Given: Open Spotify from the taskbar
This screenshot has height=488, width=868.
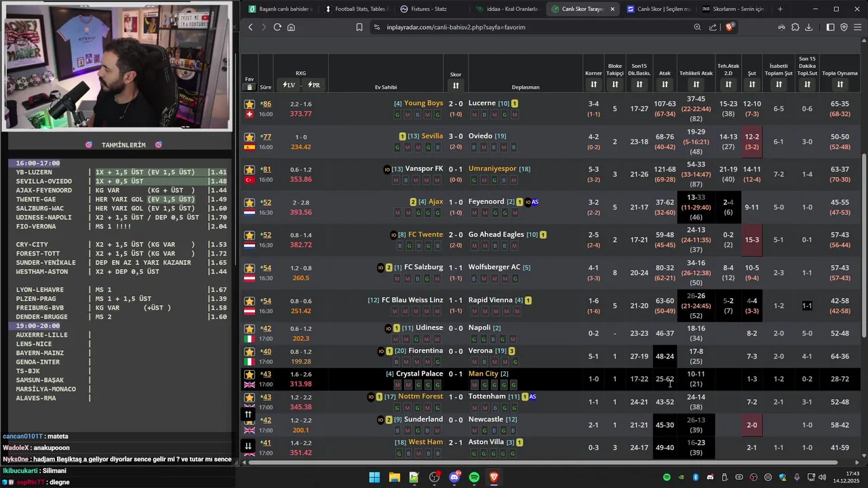Looking at the screenshot, I should tap(474, 477).
